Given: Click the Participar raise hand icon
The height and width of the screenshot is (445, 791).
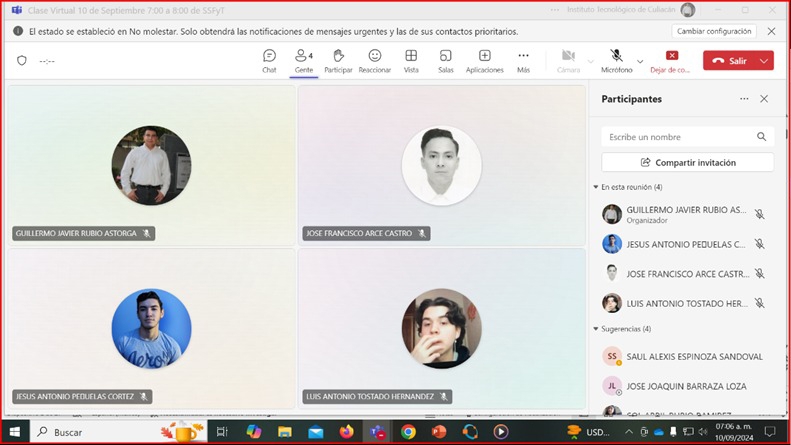Looking at the screenshot, I should [338, 55].
